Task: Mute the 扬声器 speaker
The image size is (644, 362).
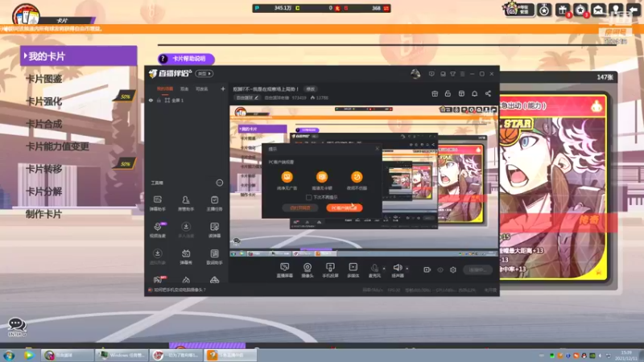Action: coord(397,270)
